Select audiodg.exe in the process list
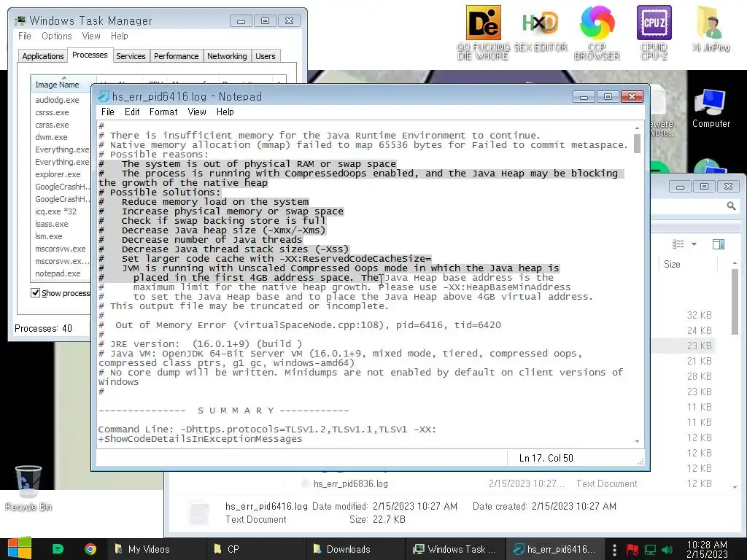Screen dimensions: 747x560 (57, 100)
